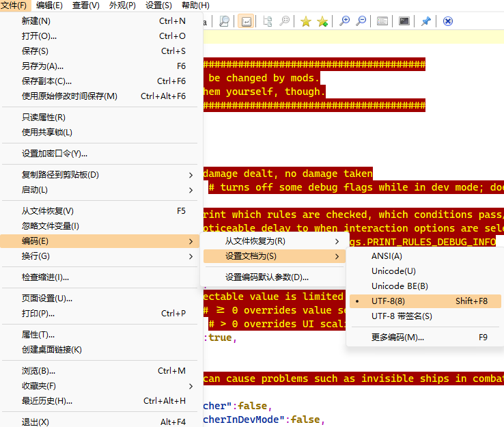Viewport: 504px width, 427px height.
Task: Select ANSI(A) encoding
Action: [425, 256]
